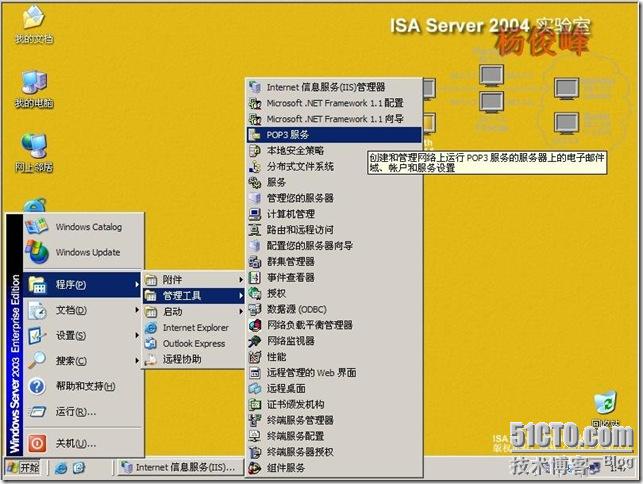This screenshot has width=643, height=484.
Task: Open Windows Catalog in the Start menu
Action: click(x=83, y=227)
